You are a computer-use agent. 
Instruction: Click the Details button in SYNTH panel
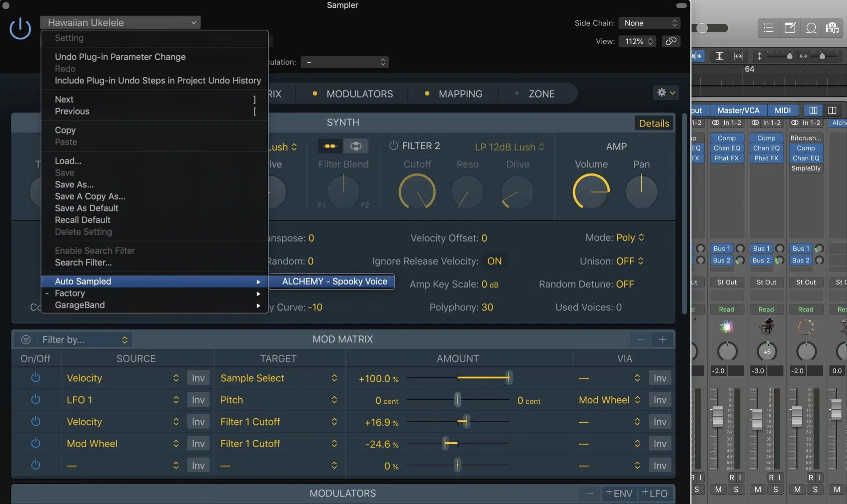point(654,122)
